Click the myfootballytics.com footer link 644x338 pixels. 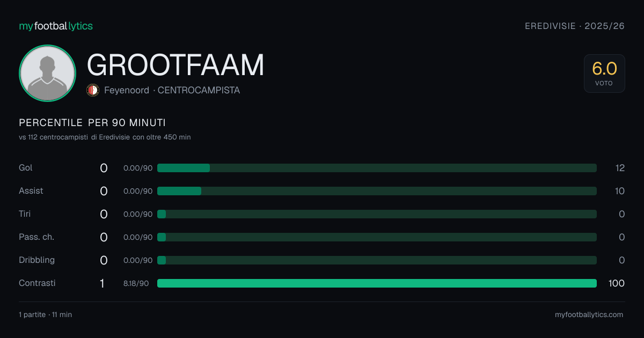coord(589,315)
